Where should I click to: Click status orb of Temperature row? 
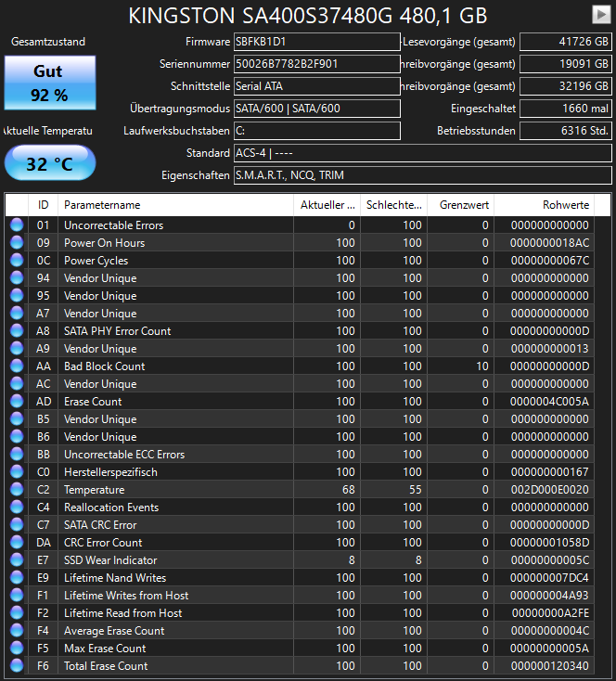(17, 489)
